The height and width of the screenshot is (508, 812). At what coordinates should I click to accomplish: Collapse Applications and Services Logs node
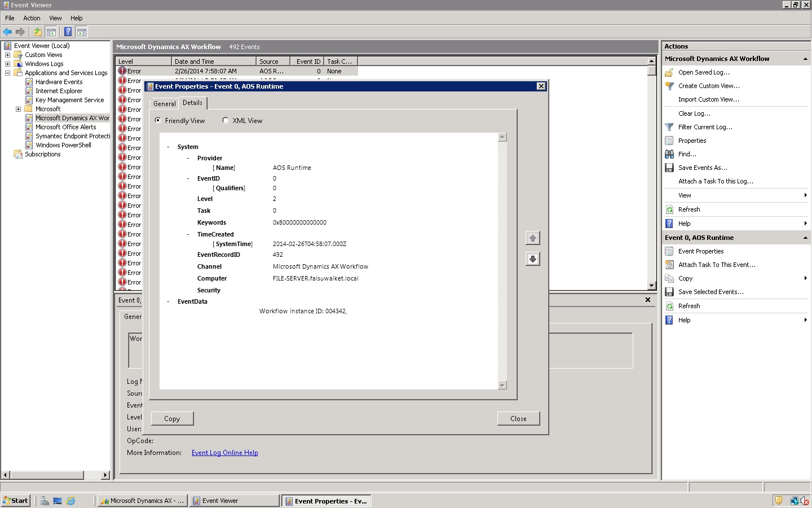(x=7, y=73)
